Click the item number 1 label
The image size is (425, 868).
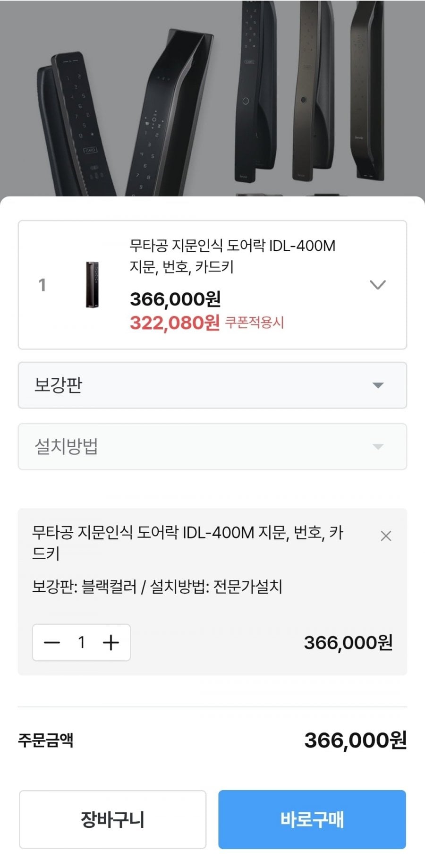[42, 285]
